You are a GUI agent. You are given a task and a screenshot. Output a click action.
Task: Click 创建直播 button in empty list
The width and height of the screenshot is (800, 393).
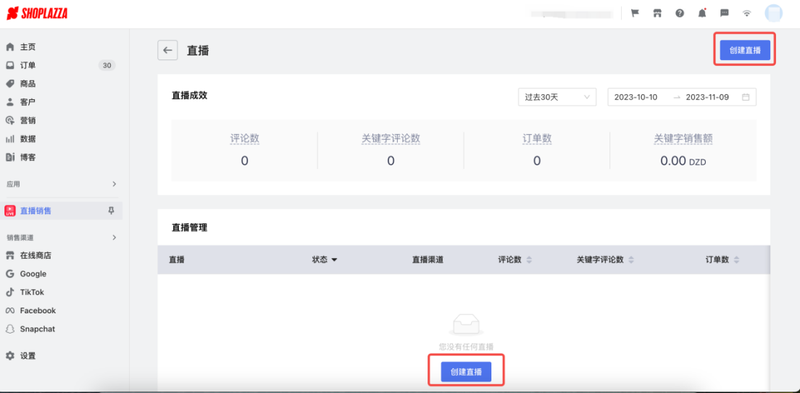[466, 372]
